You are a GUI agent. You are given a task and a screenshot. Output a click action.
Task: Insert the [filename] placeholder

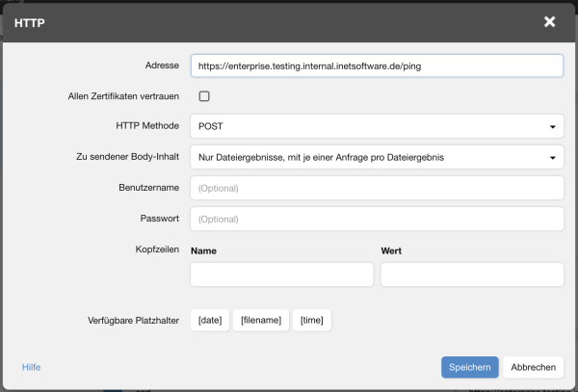(261, 320)
